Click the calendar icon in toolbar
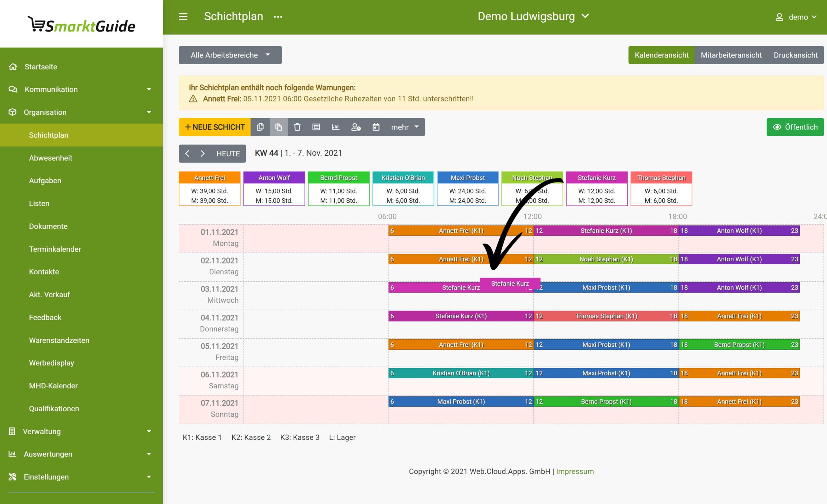827x504 pixels. (x=376, y=127)
